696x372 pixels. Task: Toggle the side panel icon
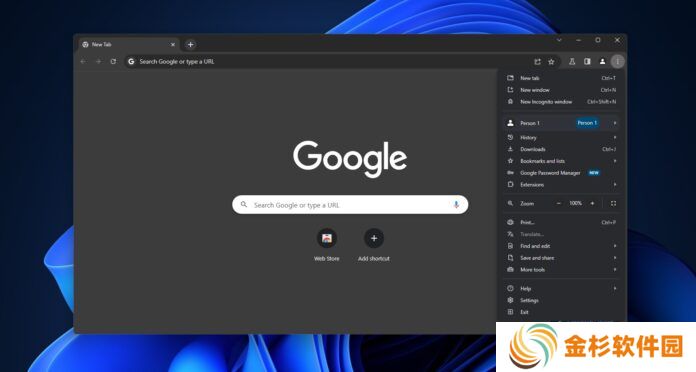587,62
